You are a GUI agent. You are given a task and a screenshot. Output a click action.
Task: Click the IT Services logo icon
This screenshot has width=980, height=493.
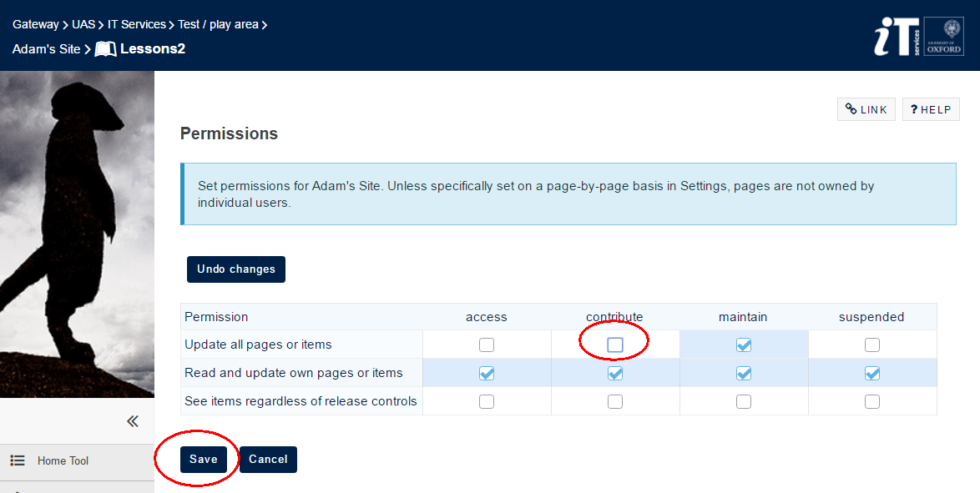click(897, 37)
